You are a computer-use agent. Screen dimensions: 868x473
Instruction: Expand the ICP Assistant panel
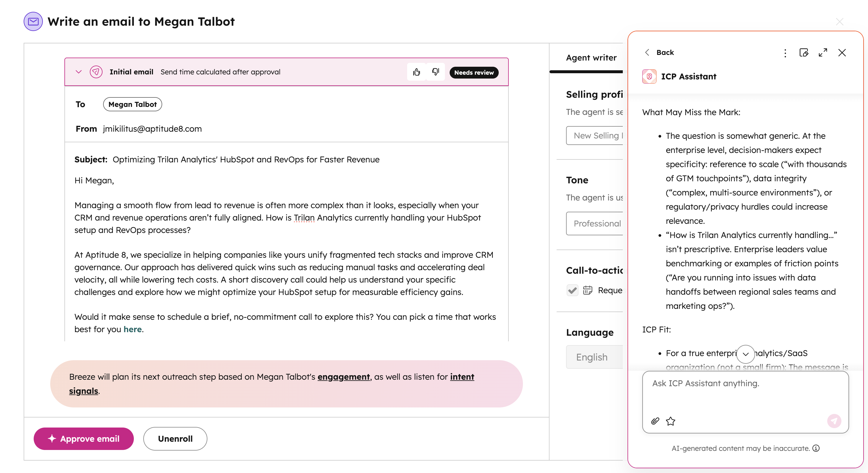(823, 53)
